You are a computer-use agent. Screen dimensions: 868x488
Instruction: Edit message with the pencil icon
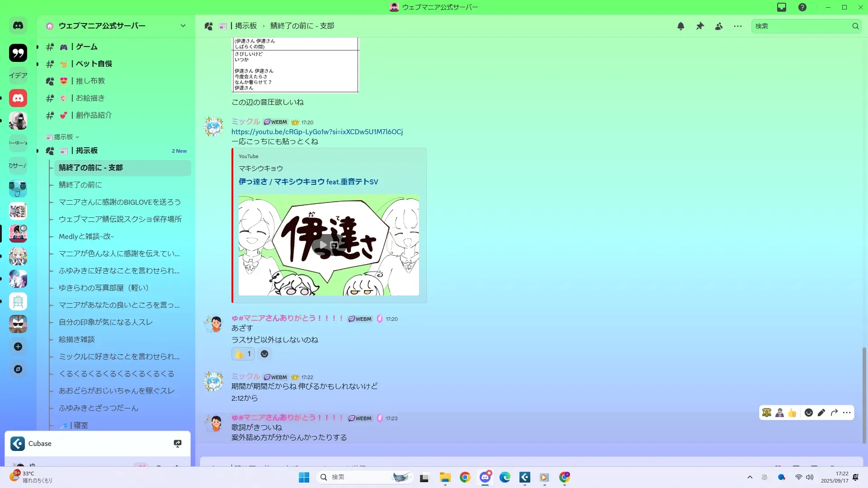click(x=821, y=413)
